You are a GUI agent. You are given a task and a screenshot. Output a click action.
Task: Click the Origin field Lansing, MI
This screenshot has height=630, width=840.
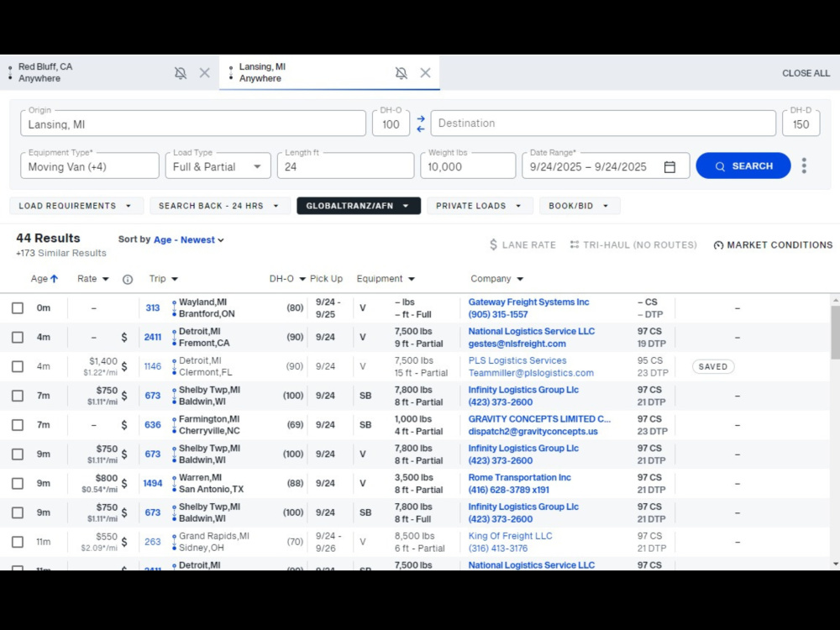(x=193, y=123)
